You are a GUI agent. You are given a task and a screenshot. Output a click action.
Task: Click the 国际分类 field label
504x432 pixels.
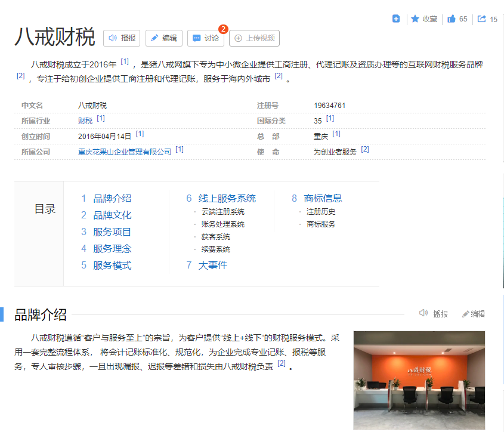[271, 121]
